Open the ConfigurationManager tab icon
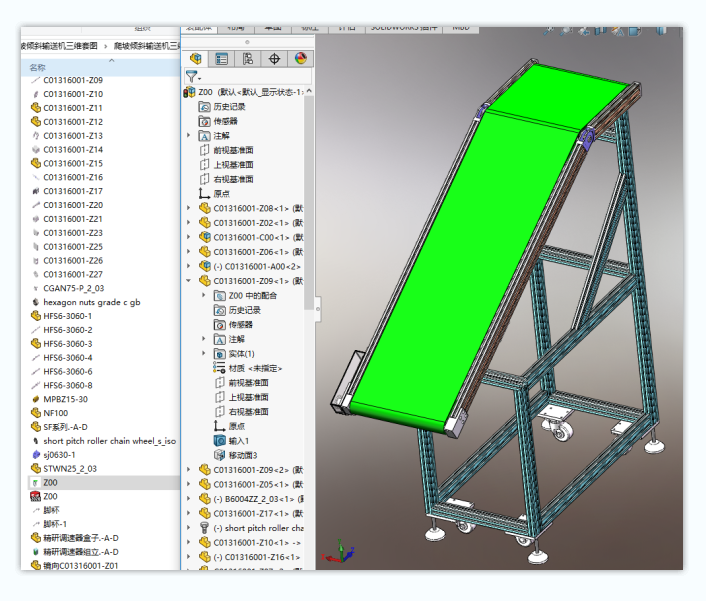The height and width of the screenshot is (601, 706). [248, 59]
